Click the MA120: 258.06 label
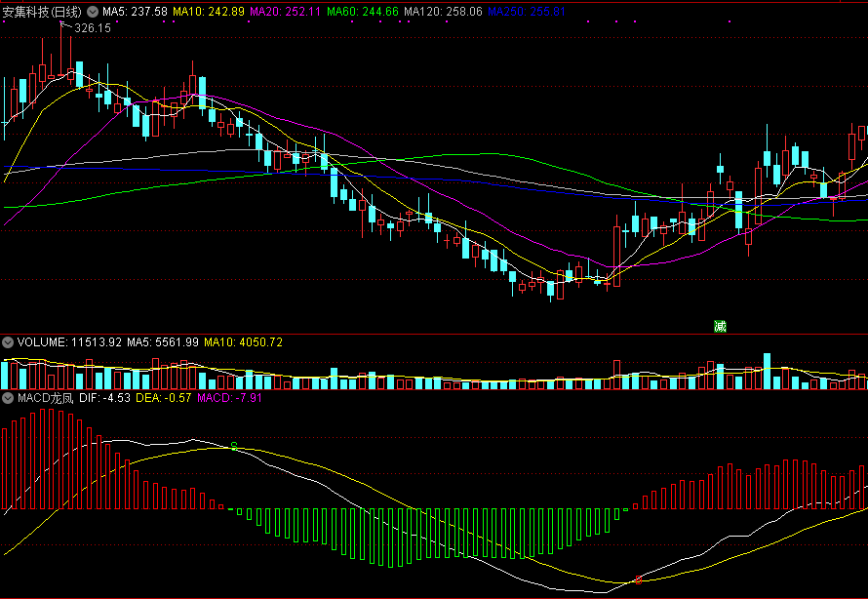This screenshot has width=868, height=599. tap(443, 12)
